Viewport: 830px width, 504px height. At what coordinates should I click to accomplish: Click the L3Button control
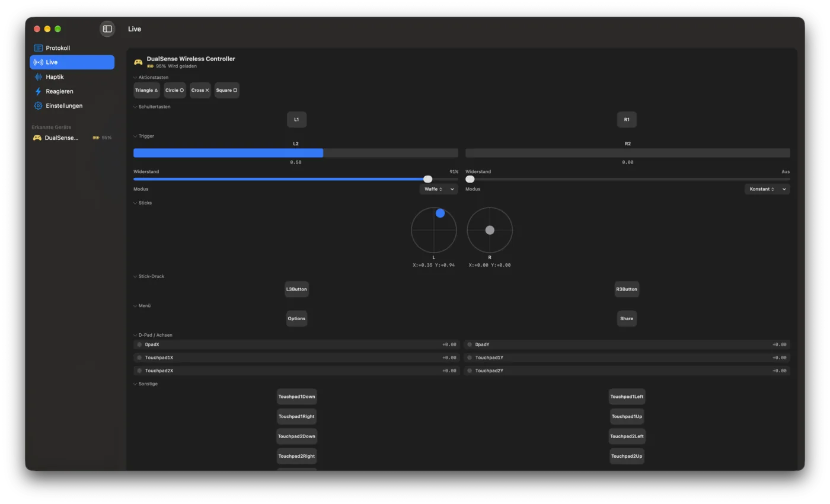pos(296,289)
